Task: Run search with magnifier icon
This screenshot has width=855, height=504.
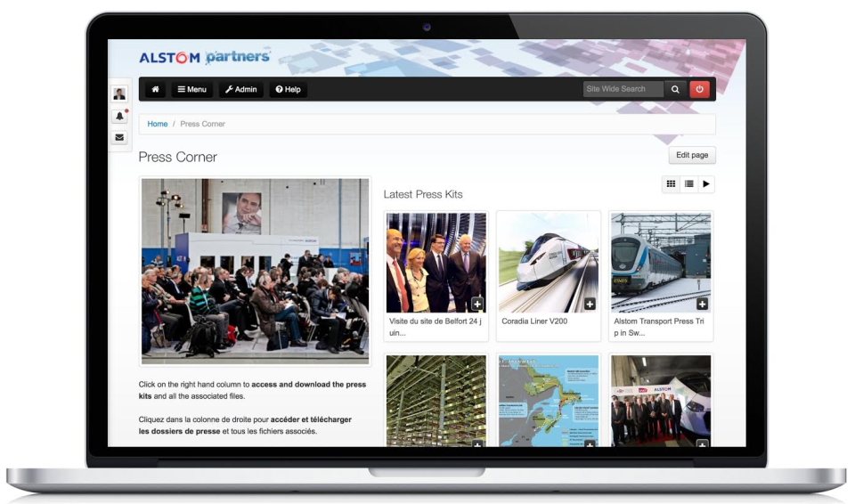Action: [675, 89]
